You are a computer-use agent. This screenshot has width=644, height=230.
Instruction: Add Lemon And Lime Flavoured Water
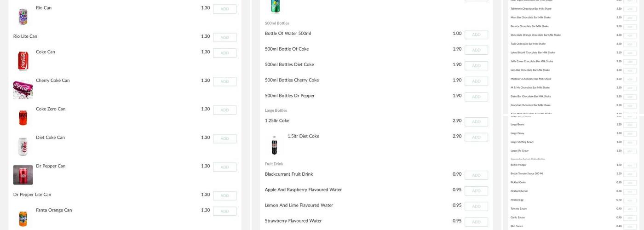[x=476, y=207]
